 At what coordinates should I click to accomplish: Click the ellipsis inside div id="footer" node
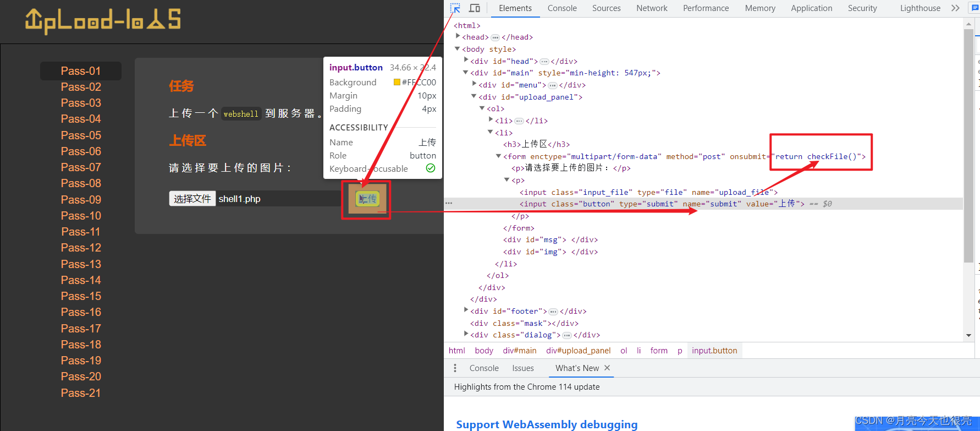[553, 312]
